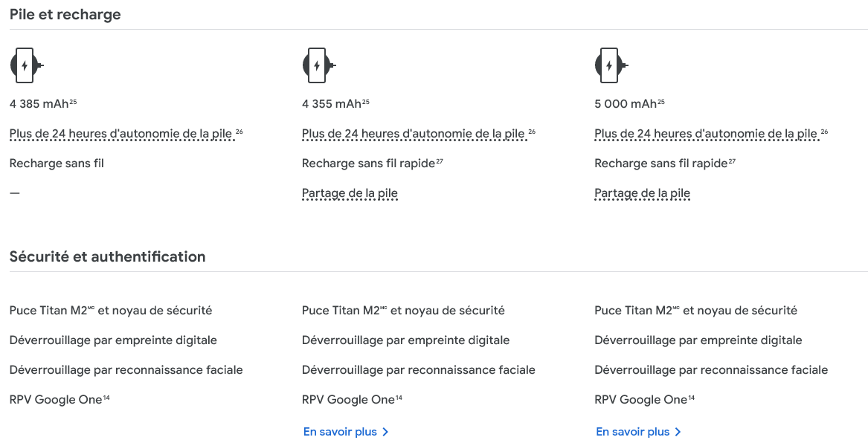
Task: Click the first column's Recharge sans fil text
Action: click(x=57, y=164)
